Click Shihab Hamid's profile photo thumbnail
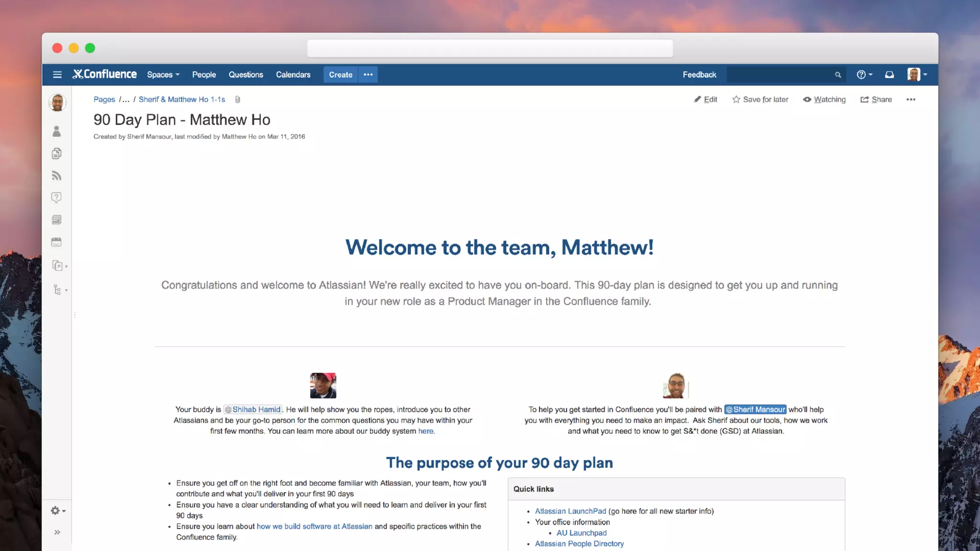 [323, 386]
